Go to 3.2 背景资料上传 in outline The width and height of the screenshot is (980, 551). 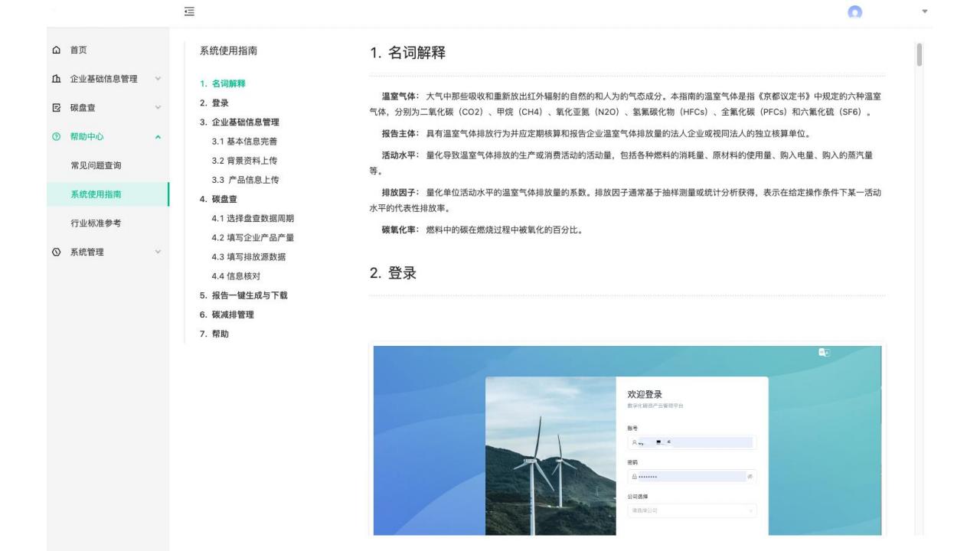(245, 160)
